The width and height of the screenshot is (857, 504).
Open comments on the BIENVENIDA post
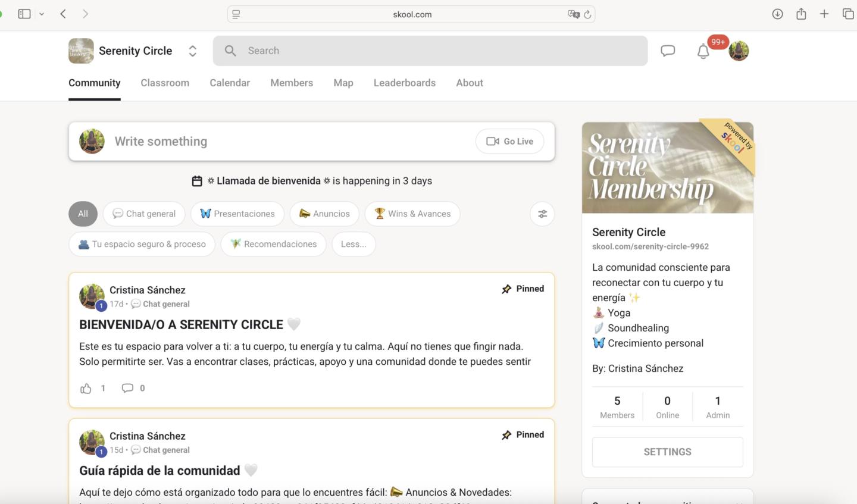tap(127, 388)
